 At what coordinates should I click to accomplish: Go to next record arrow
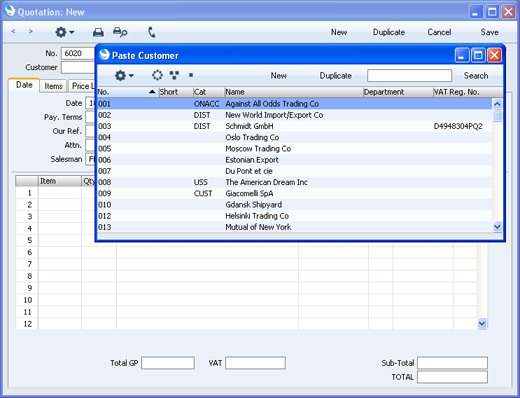click(31, 31)
